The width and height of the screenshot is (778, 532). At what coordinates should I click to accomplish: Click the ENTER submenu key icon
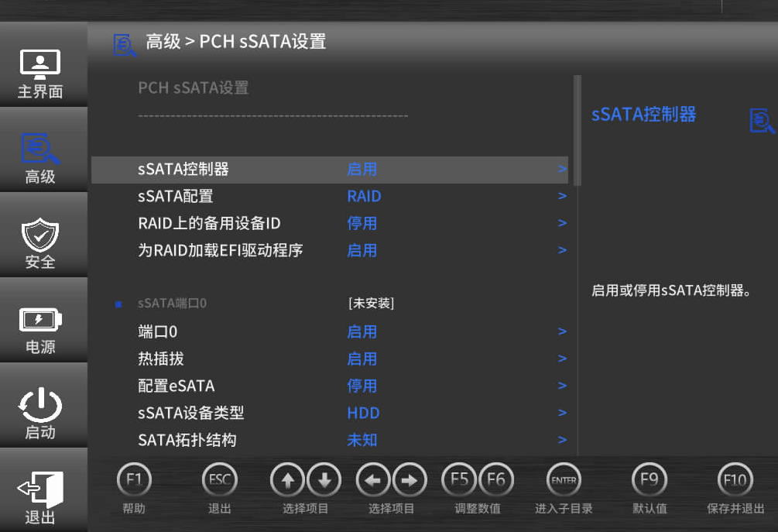[563, 481]
